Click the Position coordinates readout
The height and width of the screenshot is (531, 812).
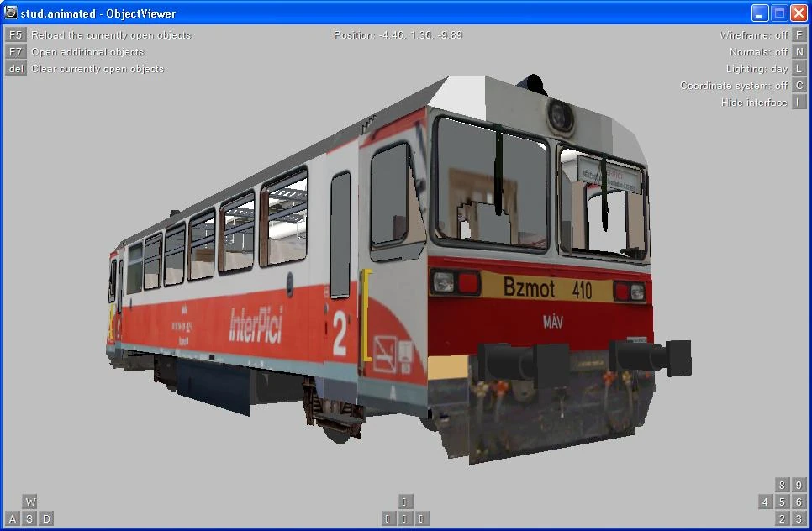coord(398,35)
